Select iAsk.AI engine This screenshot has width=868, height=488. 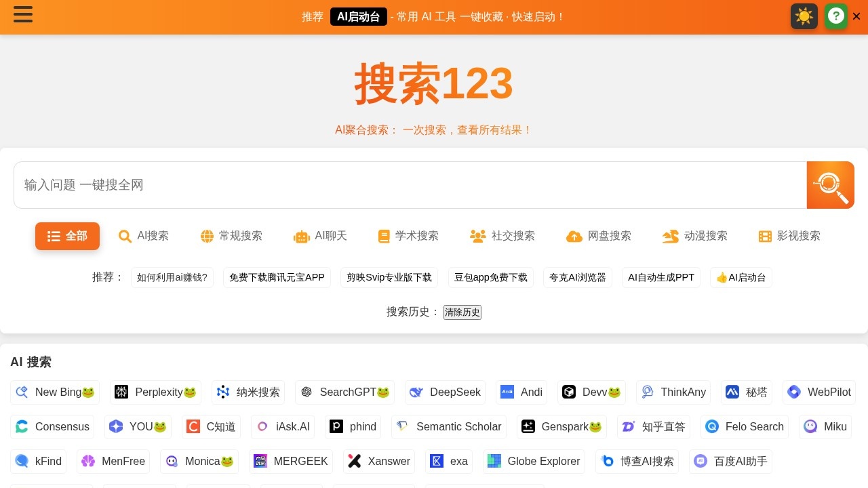click(x=283, y=426)
